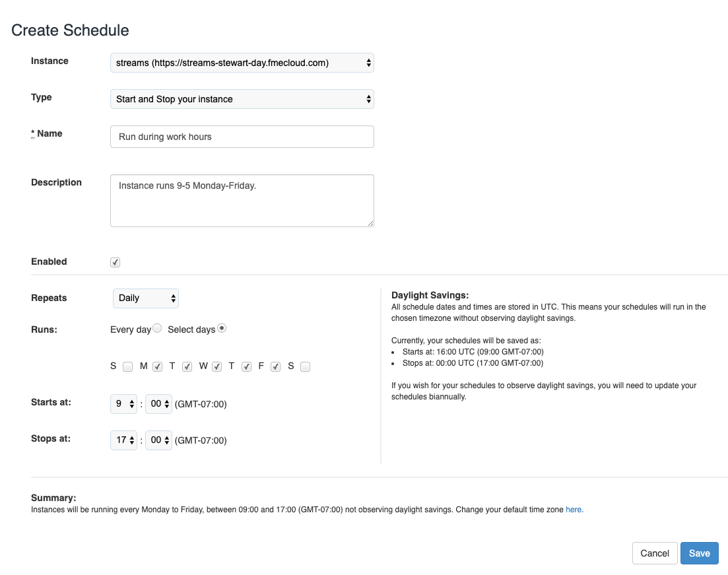Uncheck the Friday checkbox
728x575 pixels.
point(276,367)
